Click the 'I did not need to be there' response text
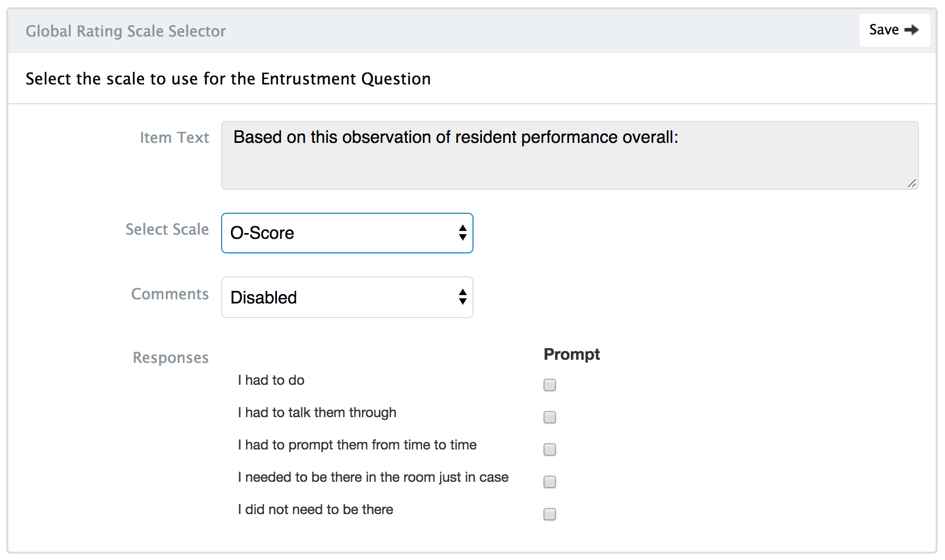This screenshot has width=945, height=560. click(x=316, y=509)
